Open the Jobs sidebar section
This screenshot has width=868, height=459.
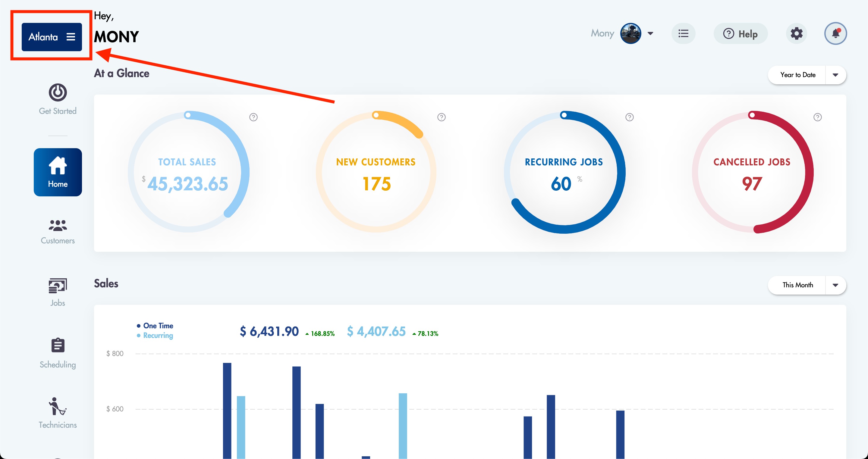coord(58,292)
